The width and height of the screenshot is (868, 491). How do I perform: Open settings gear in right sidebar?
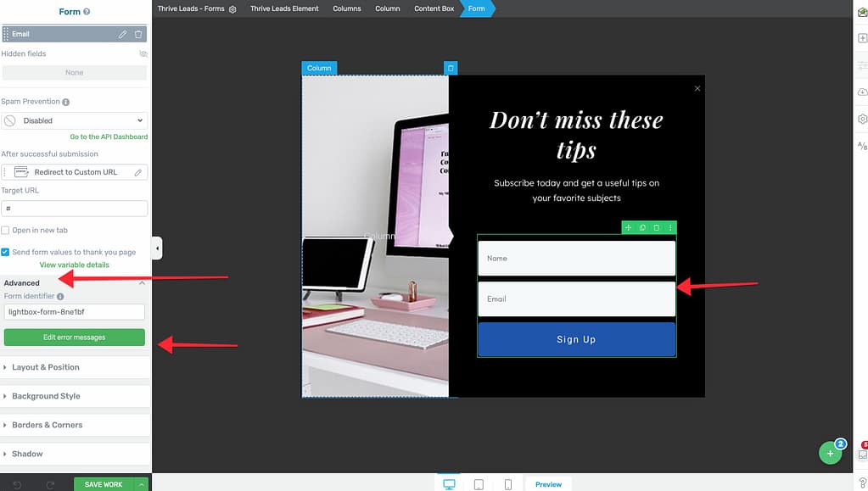click(x=862, y=119)
